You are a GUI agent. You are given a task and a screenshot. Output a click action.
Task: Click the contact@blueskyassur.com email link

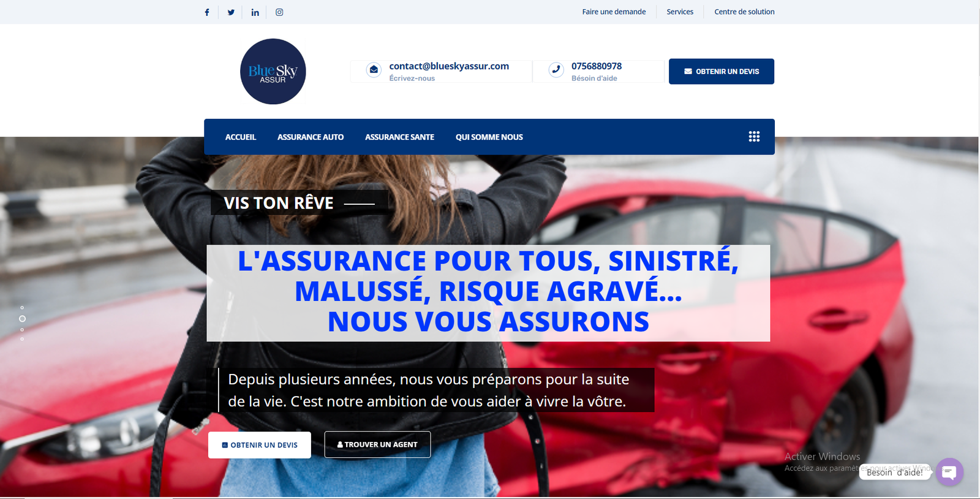(x=449, y=66)
